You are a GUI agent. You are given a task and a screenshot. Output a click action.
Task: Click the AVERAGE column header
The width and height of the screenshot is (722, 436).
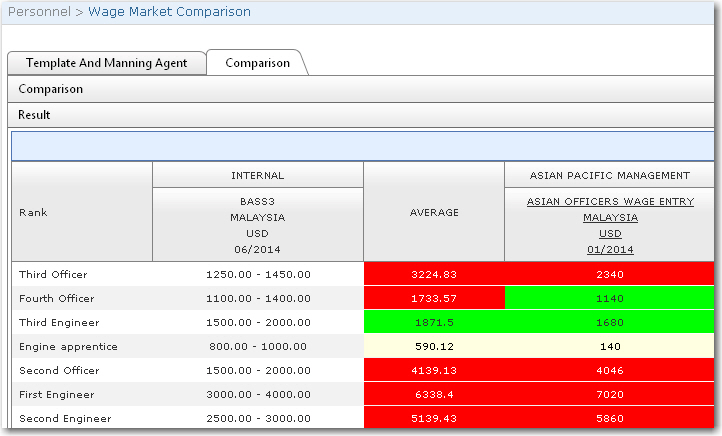(x=434, y=212)
